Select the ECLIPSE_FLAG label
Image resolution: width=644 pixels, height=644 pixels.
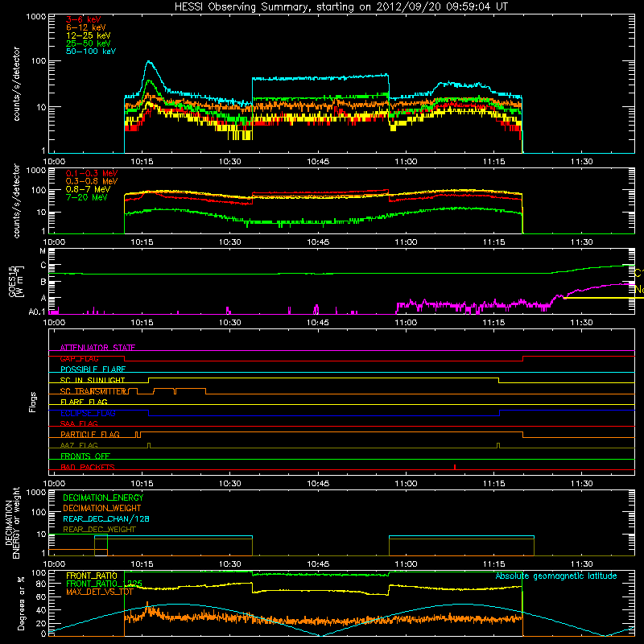pyautogui.click(x=88, y=413)
